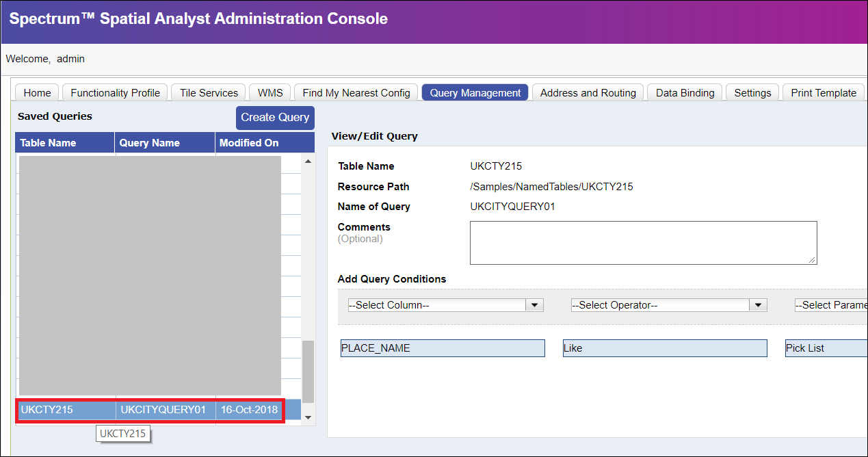Open the Select Parameter dropdown

pos(830,305)
